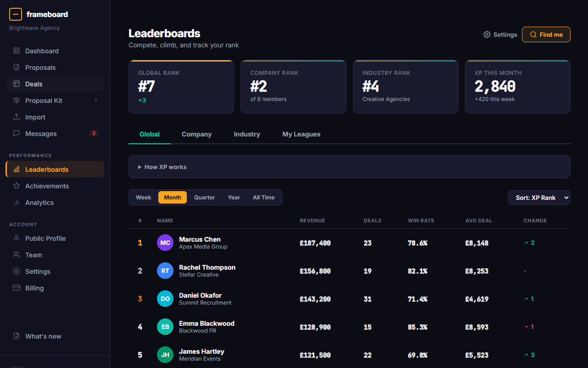Click the Leaderboards bar chart icon

click(x=17, y=170)
